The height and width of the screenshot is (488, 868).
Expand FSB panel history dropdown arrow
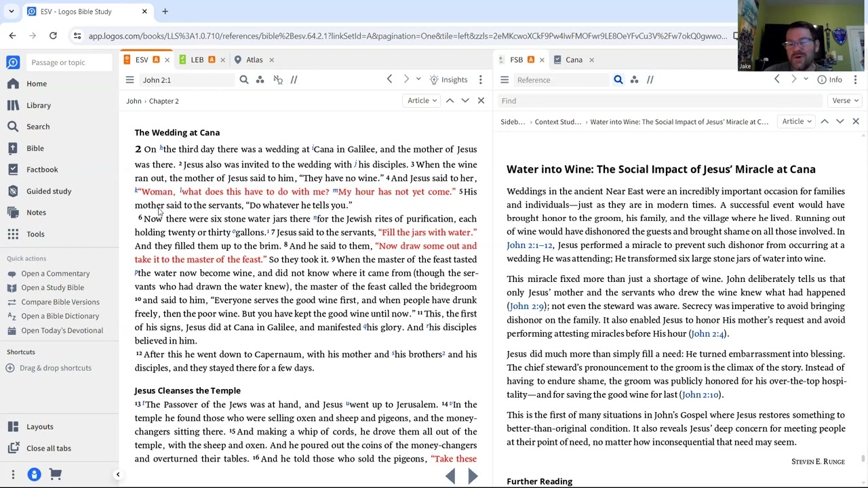point(806,79)
